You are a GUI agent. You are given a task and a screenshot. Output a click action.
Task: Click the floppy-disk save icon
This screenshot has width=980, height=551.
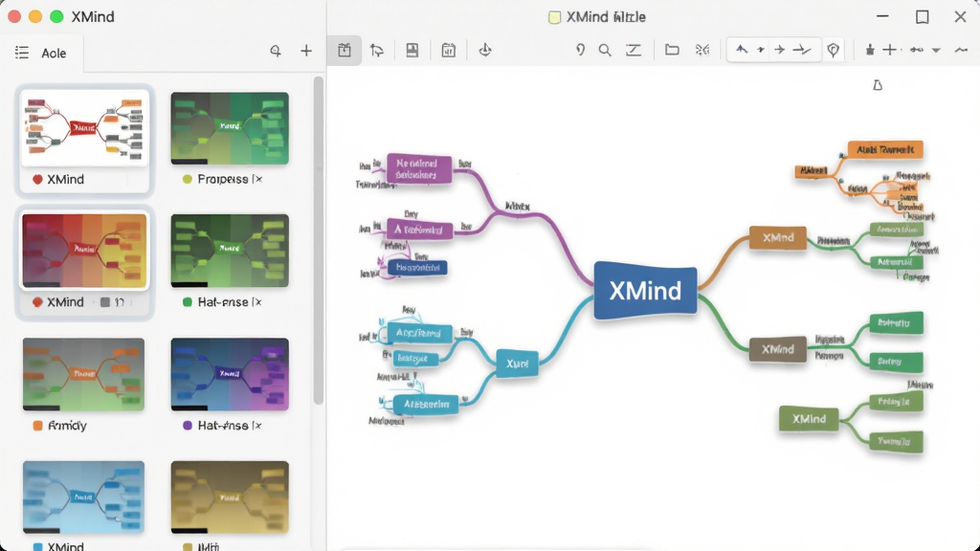click(x=412, y=51)
